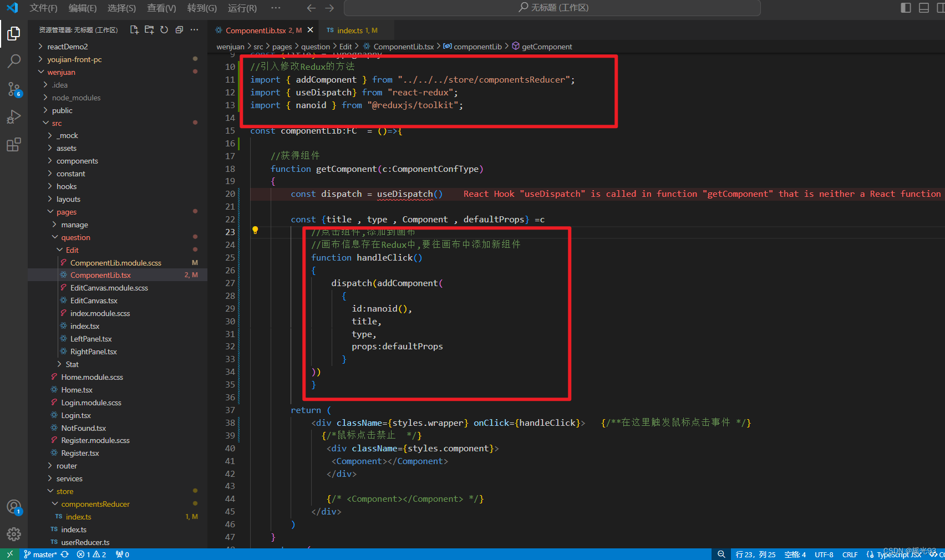The width and height of the screenshot is (945, 560).
Task: Open Login.tsx in explorer
Action: [x=76, y=415]
